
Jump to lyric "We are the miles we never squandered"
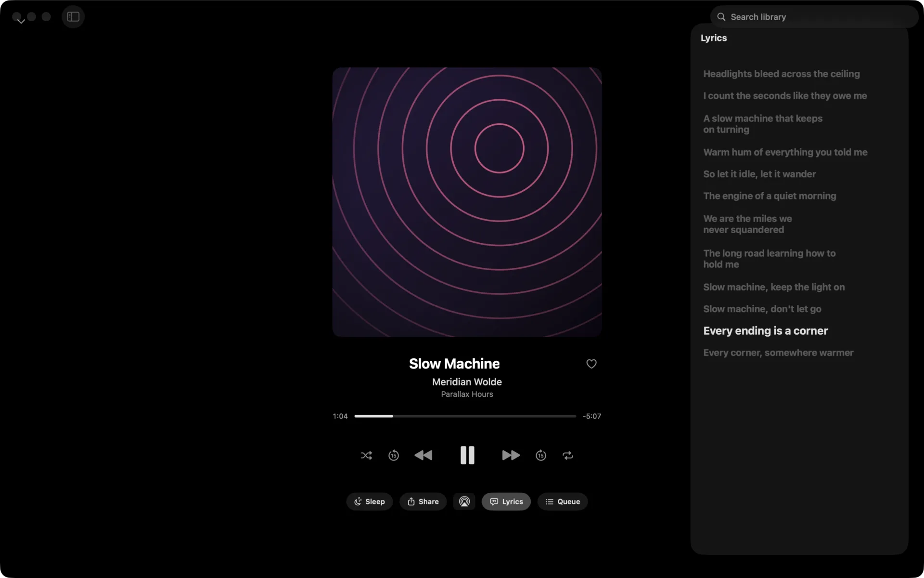click(747, 224)
